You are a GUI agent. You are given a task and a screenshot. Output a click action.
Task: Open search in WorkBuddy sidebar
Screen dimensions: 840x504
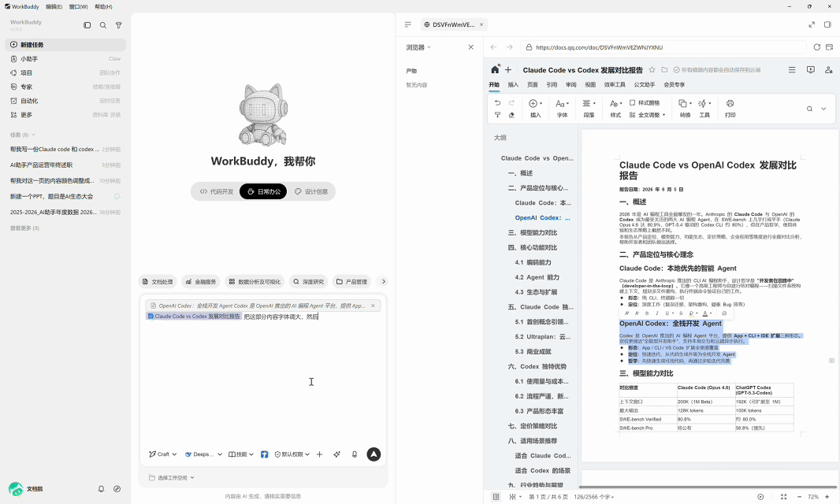103,25
